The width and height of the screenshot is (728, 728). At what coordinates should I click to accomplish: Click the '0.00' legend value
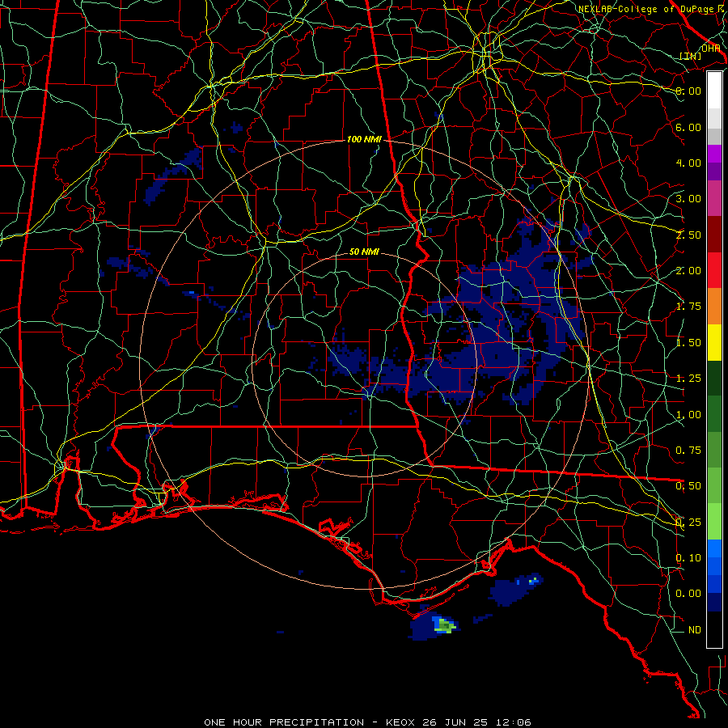pos(688,594)
